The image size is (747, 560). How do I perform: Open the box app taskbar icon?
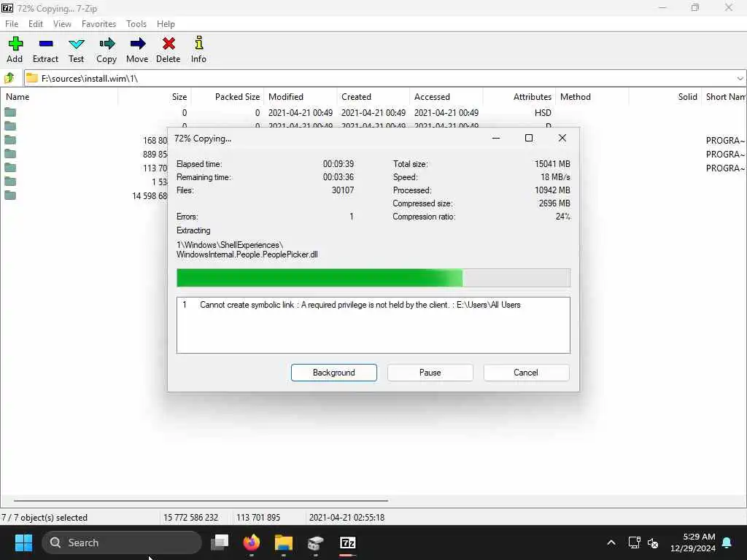pos(315,542)
